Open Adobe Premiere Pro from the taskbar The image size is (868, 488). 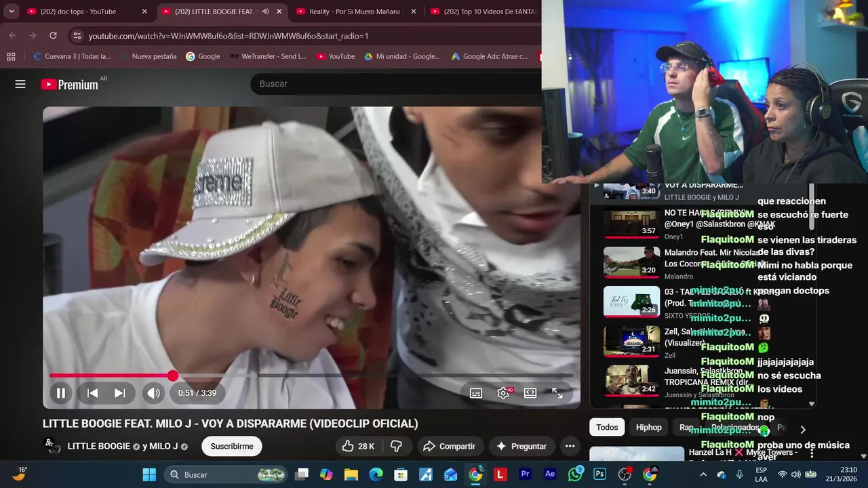(x=525, y=474)
